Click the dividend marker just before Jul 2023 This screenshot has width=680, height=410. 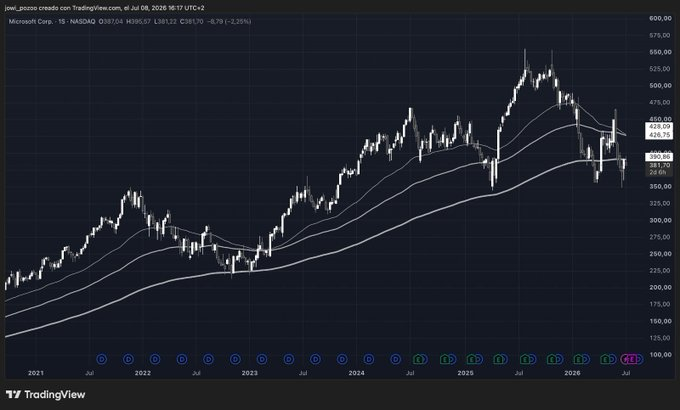289,359
